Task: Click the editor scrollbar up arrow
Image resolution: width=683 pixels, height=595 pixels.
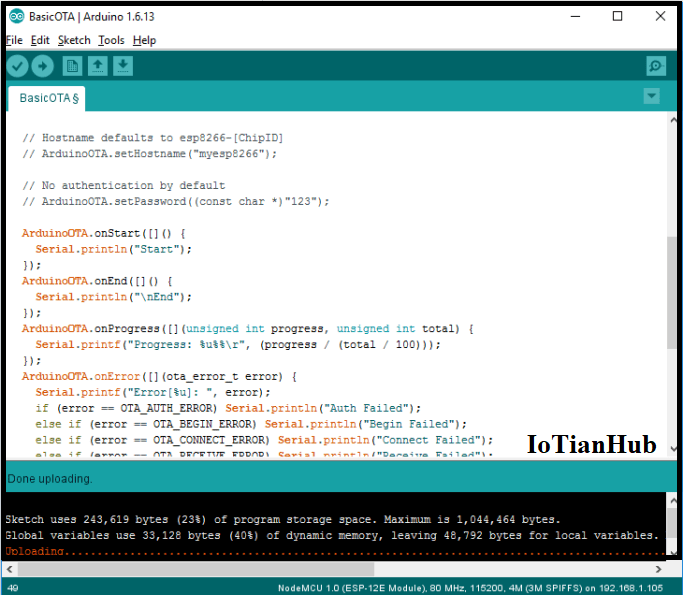Action: [x=673, y=119]
